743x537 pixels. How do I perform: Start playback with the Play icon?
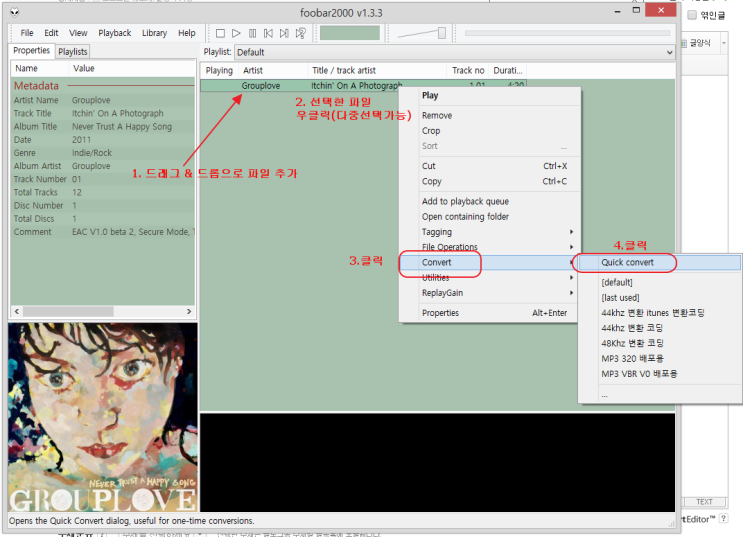(236, 33)
